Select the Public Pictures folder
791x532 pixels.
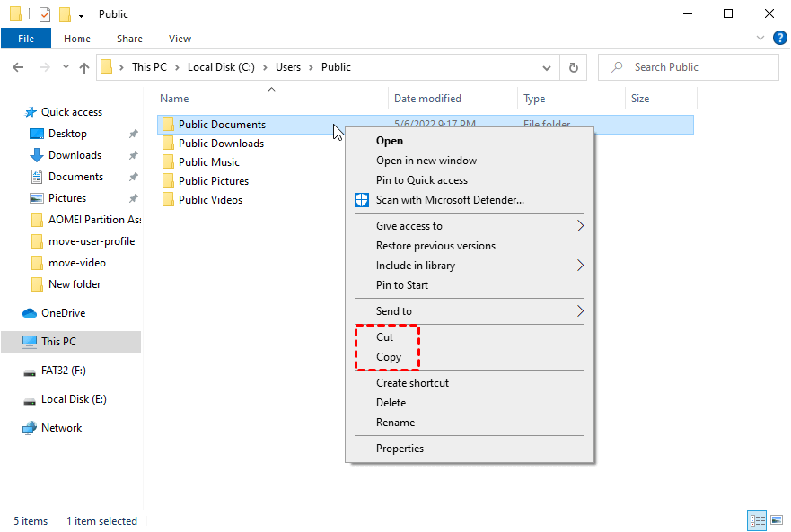213,181
